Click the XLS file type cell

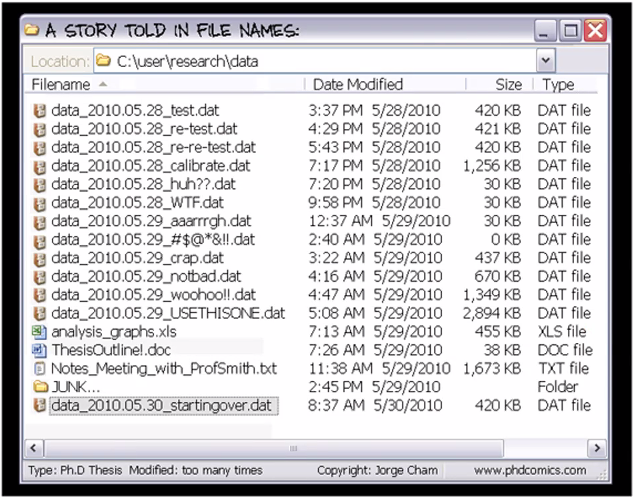click(562, 332)
